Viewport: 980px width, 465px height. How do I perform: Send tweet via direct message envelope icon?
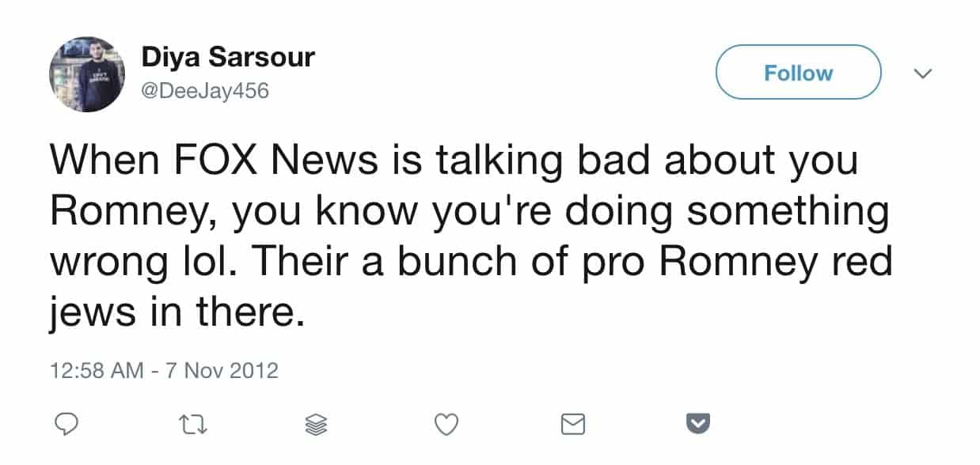click(572, 425)
